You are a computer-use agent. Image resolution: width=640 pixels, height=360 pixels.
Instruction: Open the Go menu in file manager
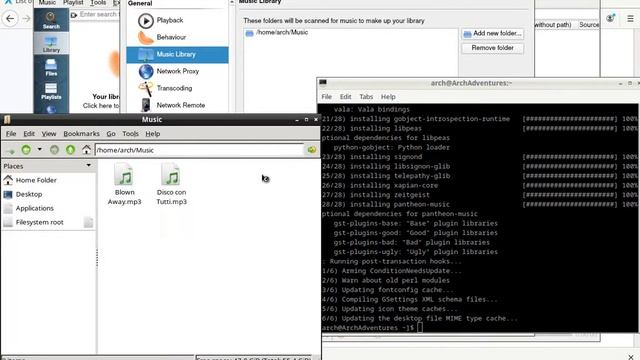coord(111,133)
